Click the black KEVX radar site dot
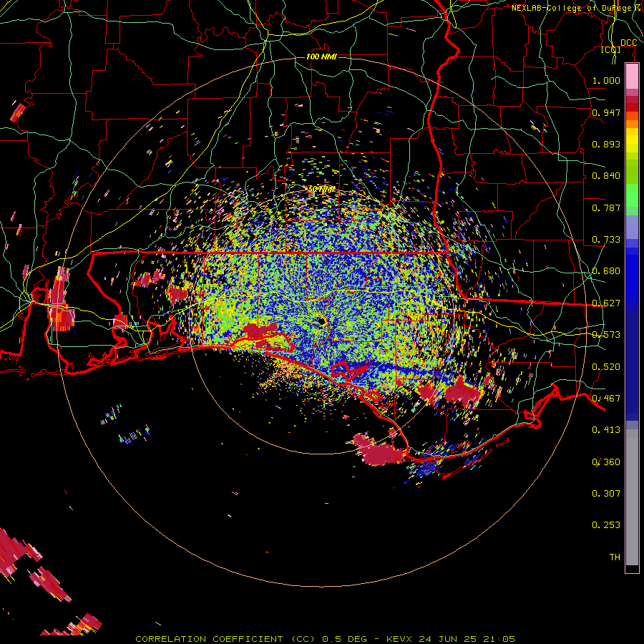Viewport: 644px width, 644px height. pos(322,321)
